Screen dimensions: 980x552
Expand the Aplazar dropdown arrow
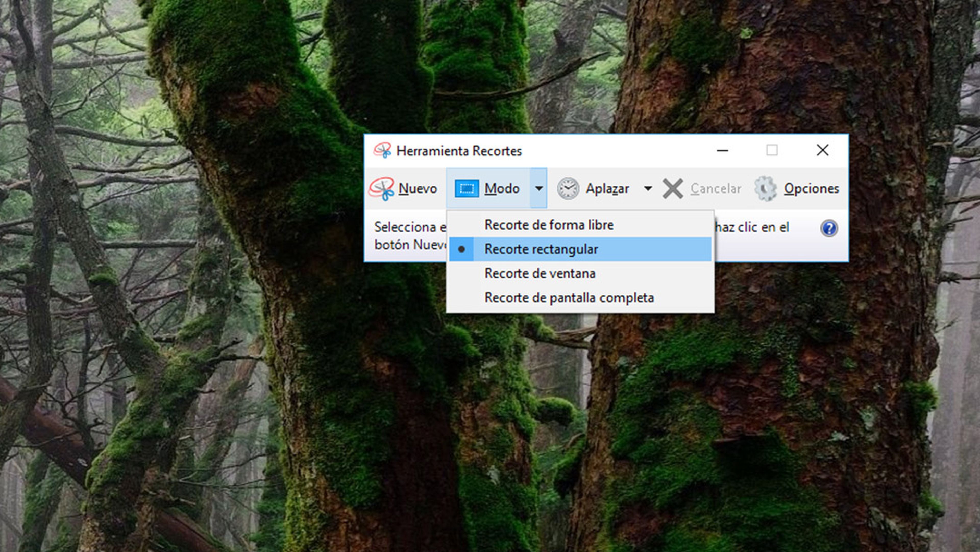pos(648,188)
